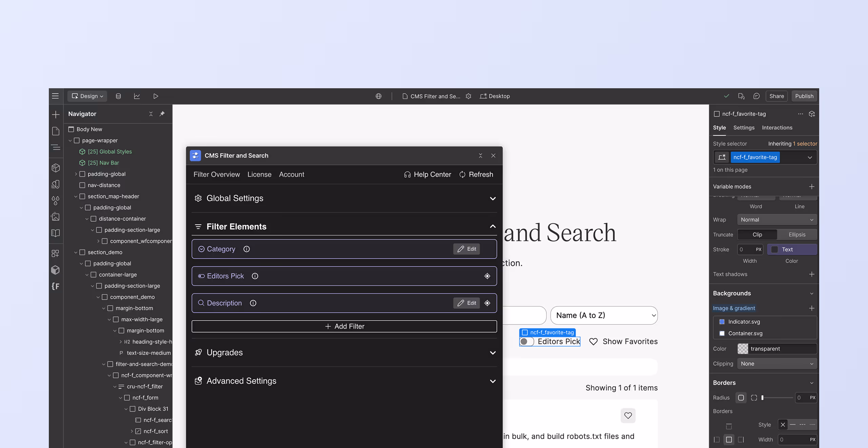868x448 pixels.
Task: Open the Insights chart icon
Action: click(137, 96)
